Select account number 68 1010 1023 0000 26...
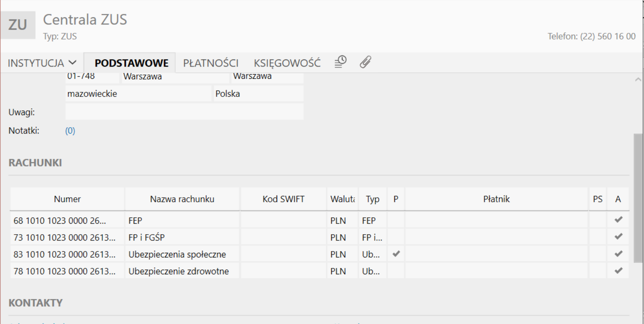 click(x=67, y=220)
